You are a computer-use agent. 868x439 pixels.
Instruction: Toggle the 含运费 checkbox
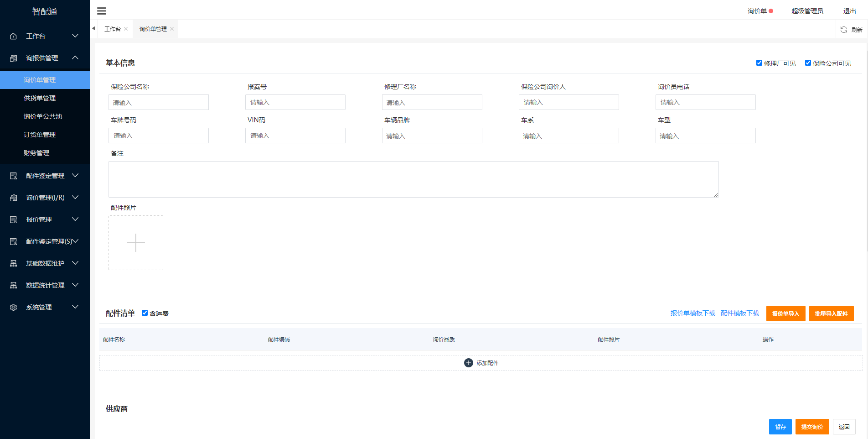point(145,313)
